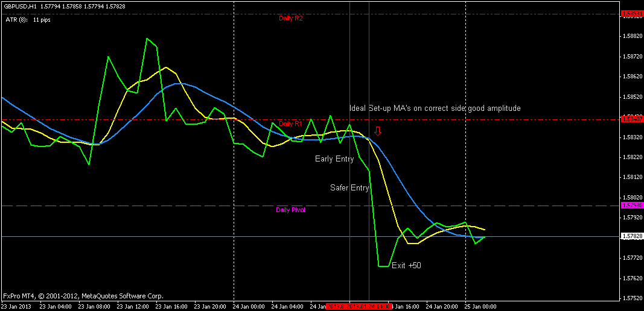Select the Early Entry text label

(x=334, y=159)
